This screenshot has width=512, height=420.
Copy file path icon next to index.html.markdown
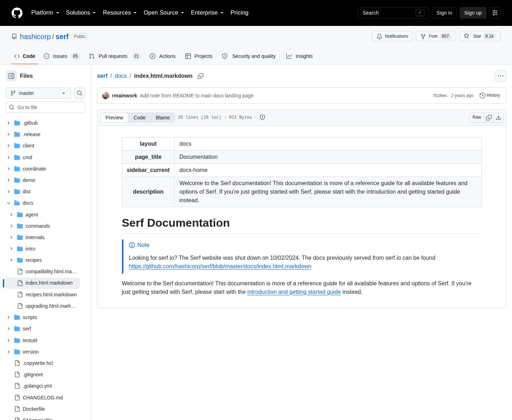201,76
